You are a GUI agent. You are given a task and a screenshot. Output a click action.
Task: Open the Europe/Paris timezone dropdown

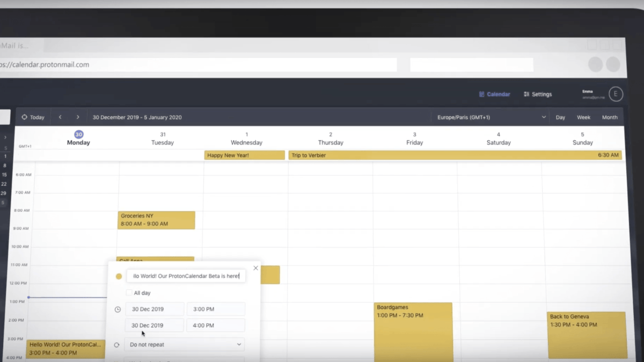point(492,117)
